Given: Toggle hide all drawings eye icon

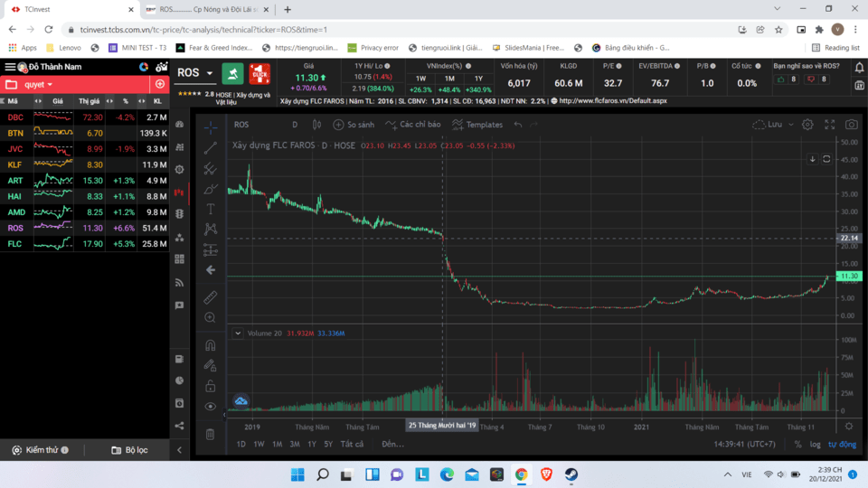Looking at the screenshot, I should point(211,406).
